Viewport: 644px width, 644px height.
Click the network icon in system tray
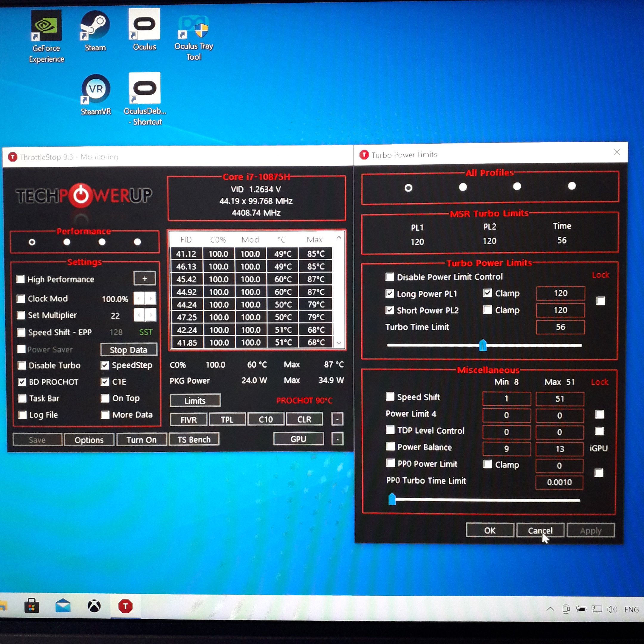tap(596, 609)
